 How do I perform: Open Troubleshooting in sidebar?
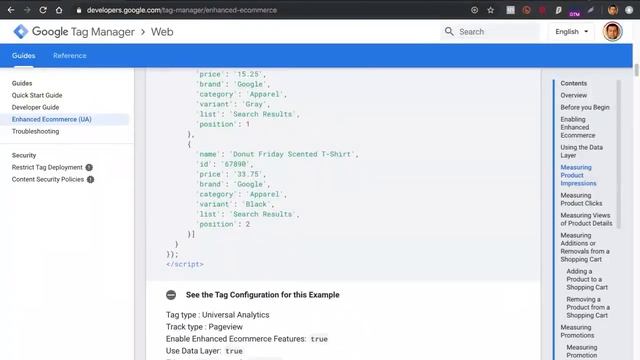pyautogui.click(x=36, y=131)
